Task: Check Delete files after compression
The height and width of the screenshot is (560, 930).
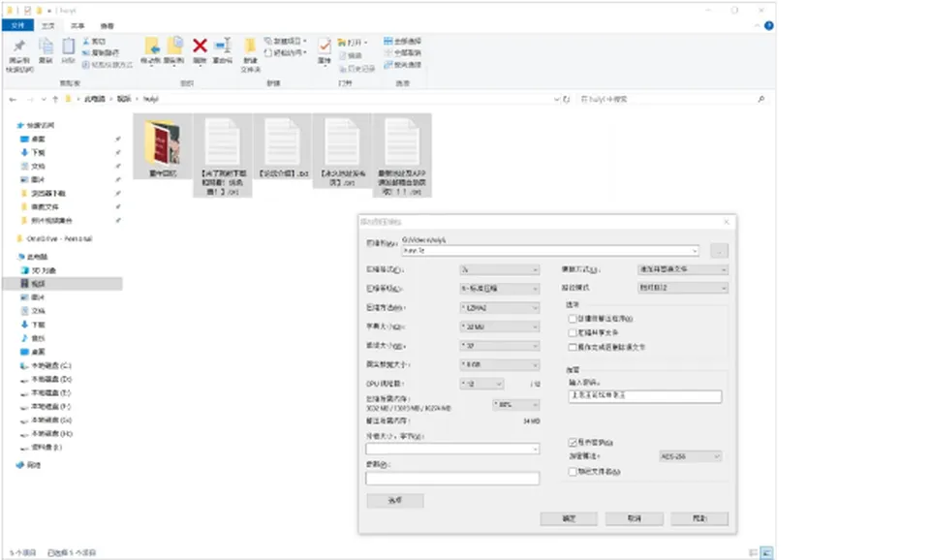Action: click(573, 347)
